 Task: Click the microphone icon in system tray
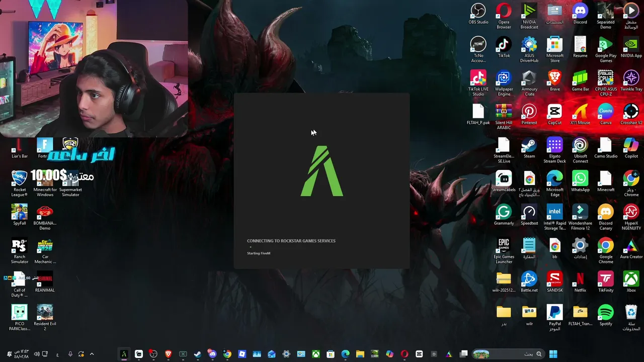pos(70,354)
